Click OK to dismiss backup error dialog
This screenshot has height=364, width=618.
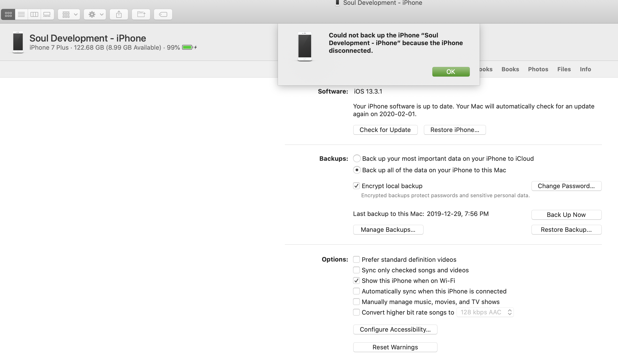(x=451, y=72)
